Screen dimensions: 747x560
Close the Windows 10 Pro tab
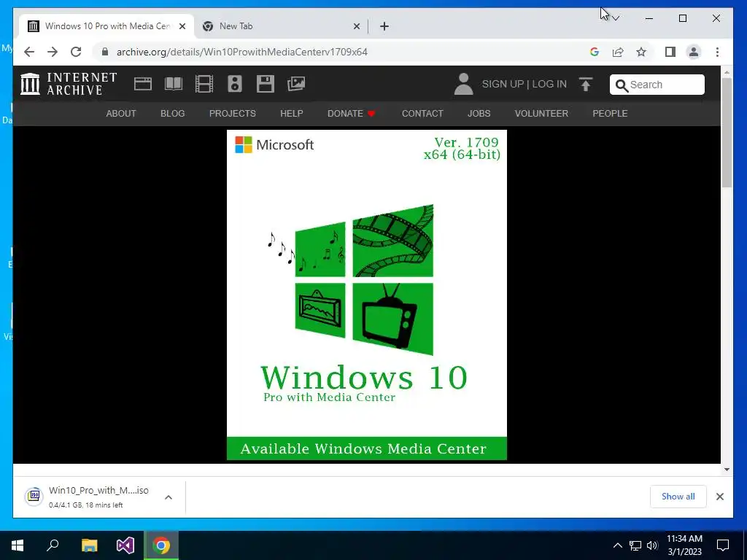coord(182,26)
